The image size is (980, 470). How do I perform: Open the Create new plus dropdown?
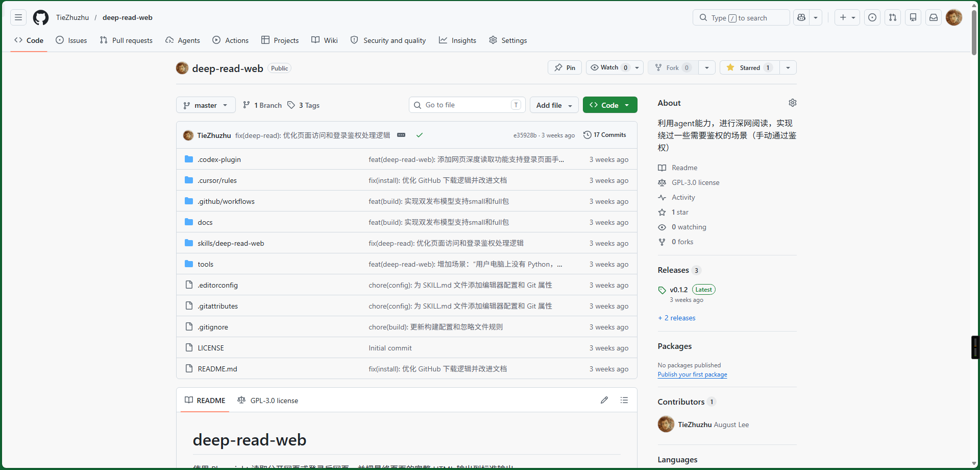click(847, 17)
